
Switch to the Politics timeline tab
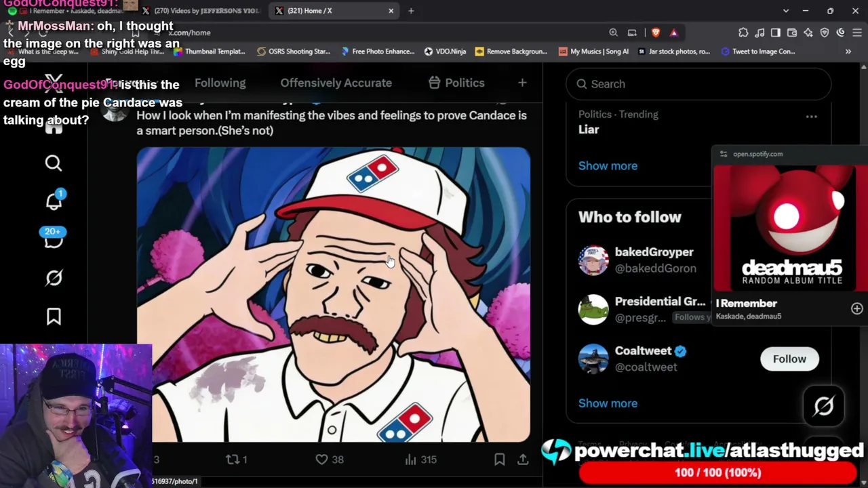457,83
